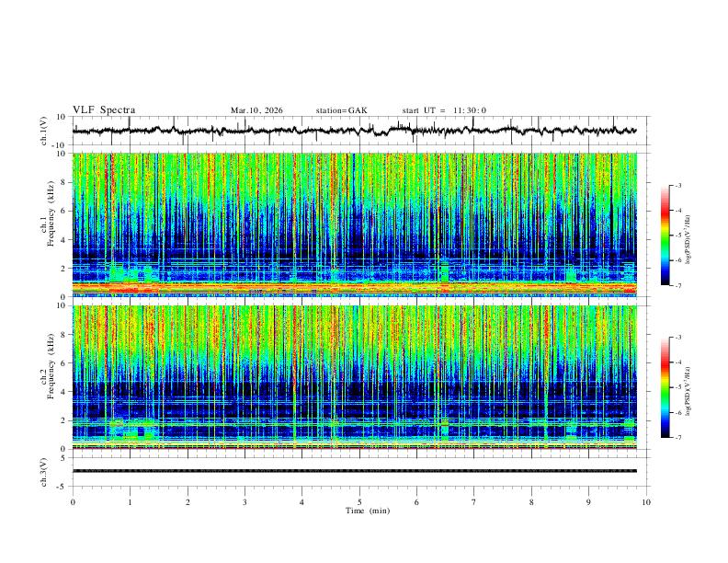Screen dimensions: 728x563
Task: Click the "1" tick on the time axis
Action: pos(130,502)
